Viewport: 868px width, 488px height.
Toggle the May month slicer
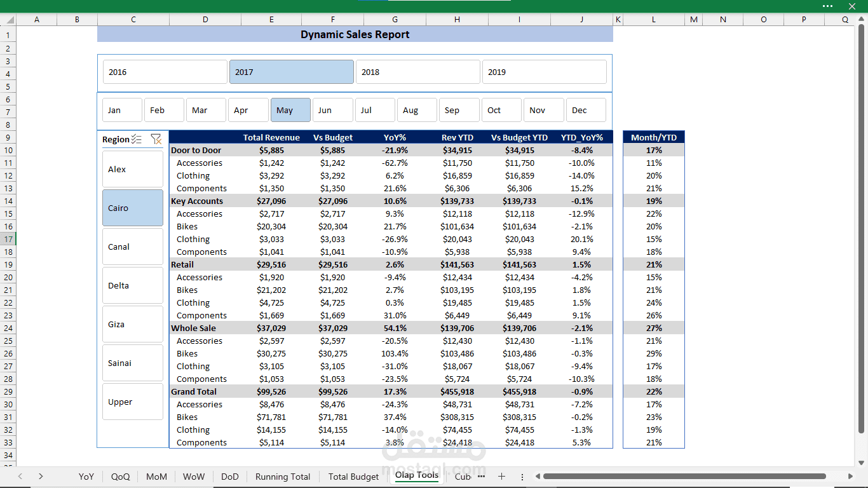[290, 110]
